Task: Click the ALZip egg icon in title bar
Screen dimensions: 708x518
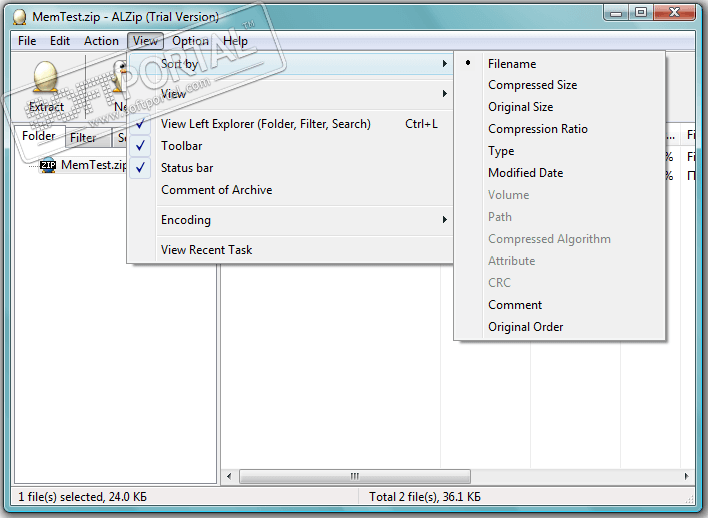Action: tap(19, 17)
